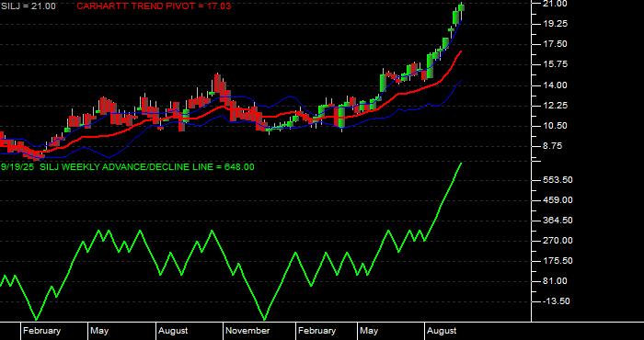Click the 270.00 advance/decline axis value

558,241
